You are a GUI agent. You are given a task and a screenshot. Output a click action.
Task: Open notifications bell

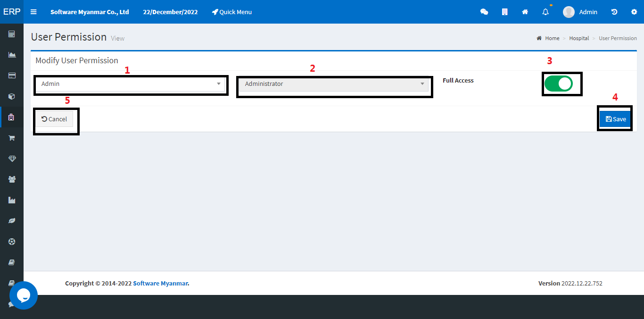click(x=545, y=12)
